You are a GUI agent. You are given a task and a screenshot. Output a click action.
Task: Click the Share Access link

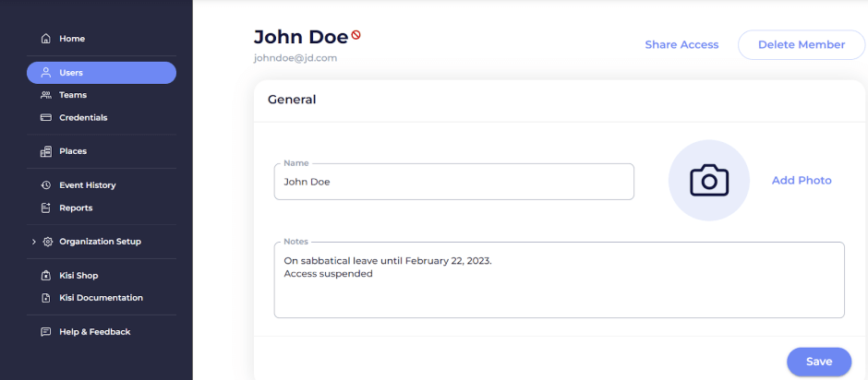681,45
